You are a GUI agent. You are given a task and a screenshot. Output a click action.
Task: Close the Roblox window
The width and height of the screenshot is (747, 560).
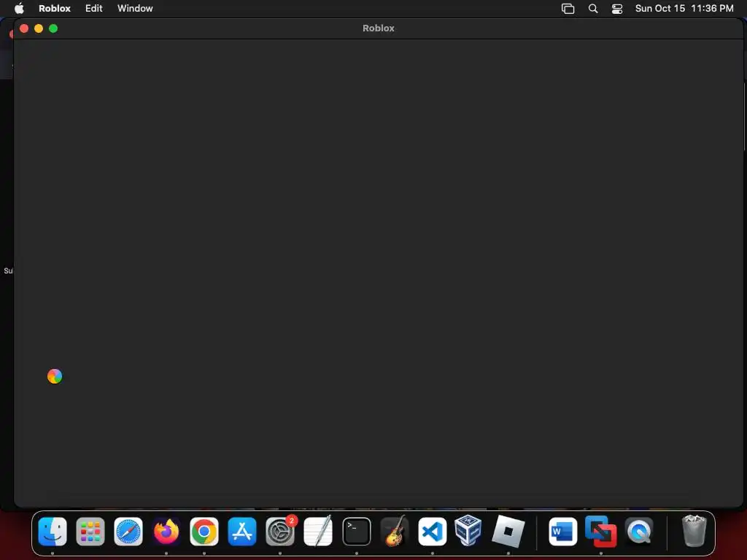(x=24, y=28)
